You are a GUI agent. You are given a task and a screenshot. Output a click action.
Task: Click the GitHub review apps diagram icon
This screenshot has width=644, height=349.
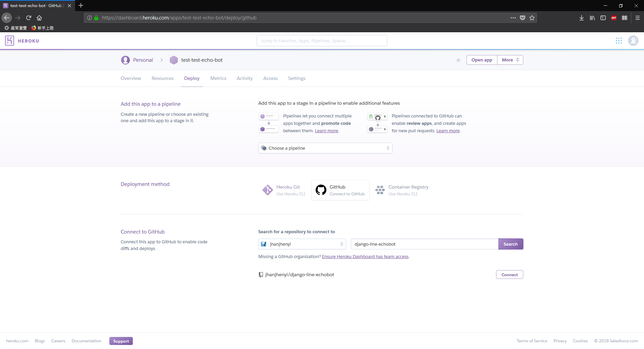(377, 123)
